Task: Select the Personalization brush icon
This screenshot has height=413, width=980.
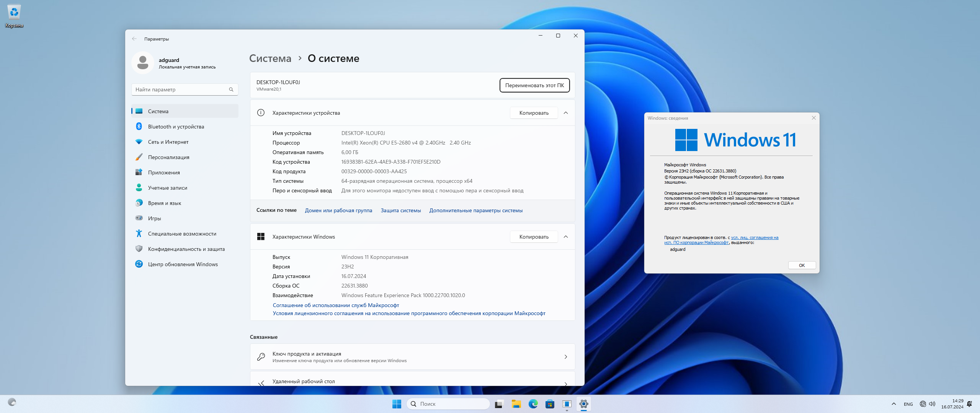Action: pyautogui.click(x=139, y=157)
